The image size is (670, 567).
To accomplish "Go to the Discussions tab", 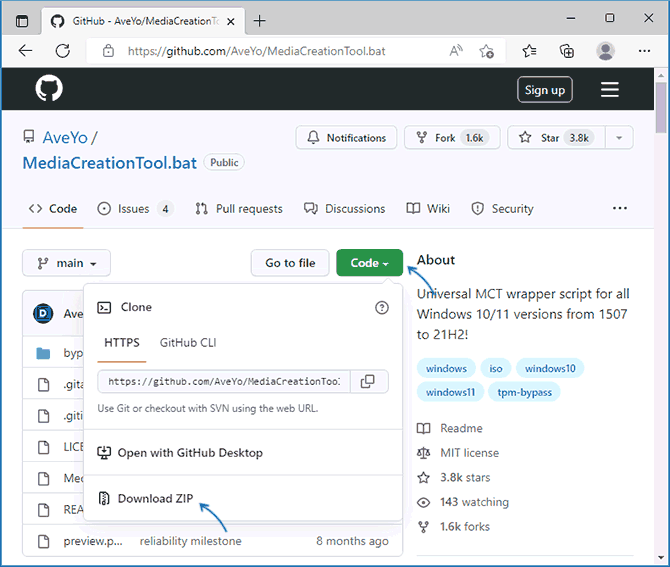I will click(x=344, y=209).
